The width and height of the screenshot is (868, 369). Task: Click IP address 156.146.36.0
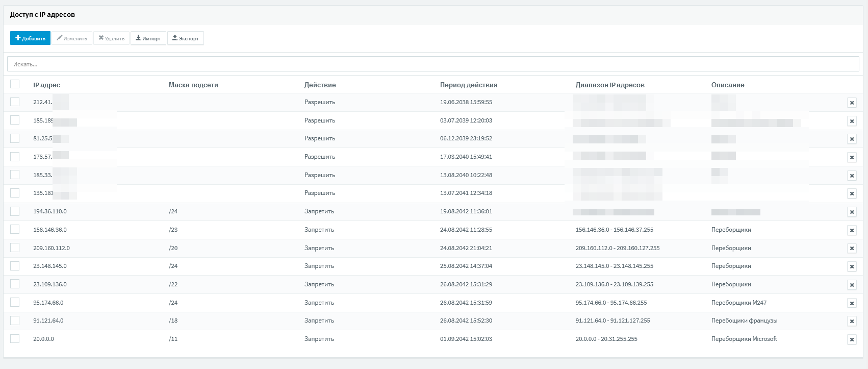[x=50, y=230]
